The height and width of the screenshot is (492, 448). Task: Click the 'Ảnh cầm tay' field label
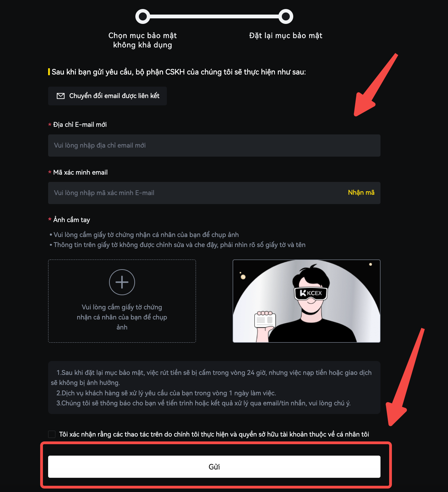point(71,220)
